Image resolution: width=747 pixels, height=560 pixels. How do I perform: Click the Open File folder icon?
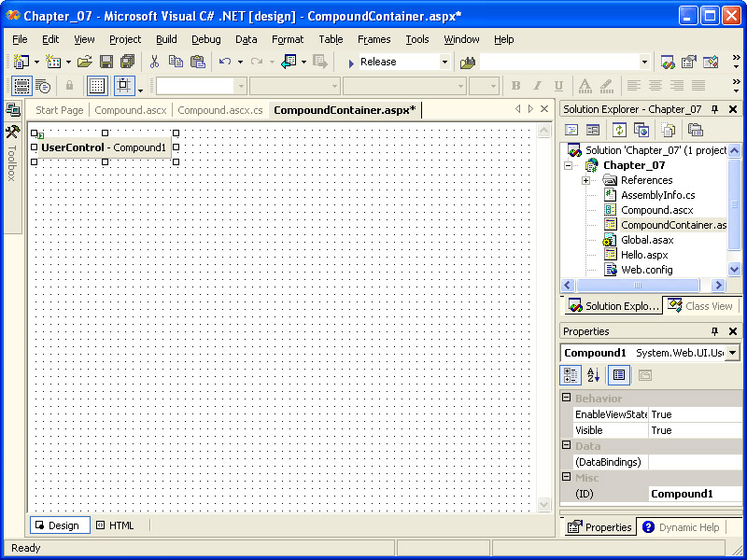pyautogui.click(x=84, y=62)
